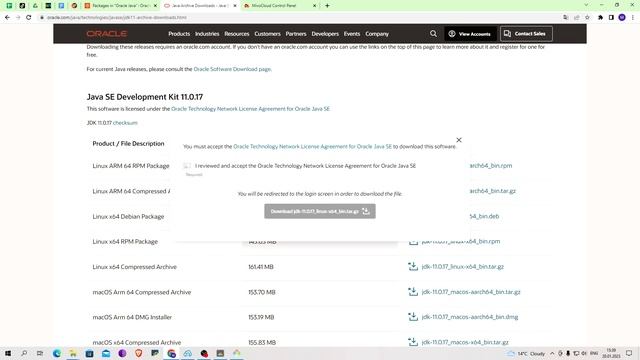
Task: Click the Download jdk-11.0.17_linux-x64_bin.tar.gz button
Action: [x=320, y=211]
